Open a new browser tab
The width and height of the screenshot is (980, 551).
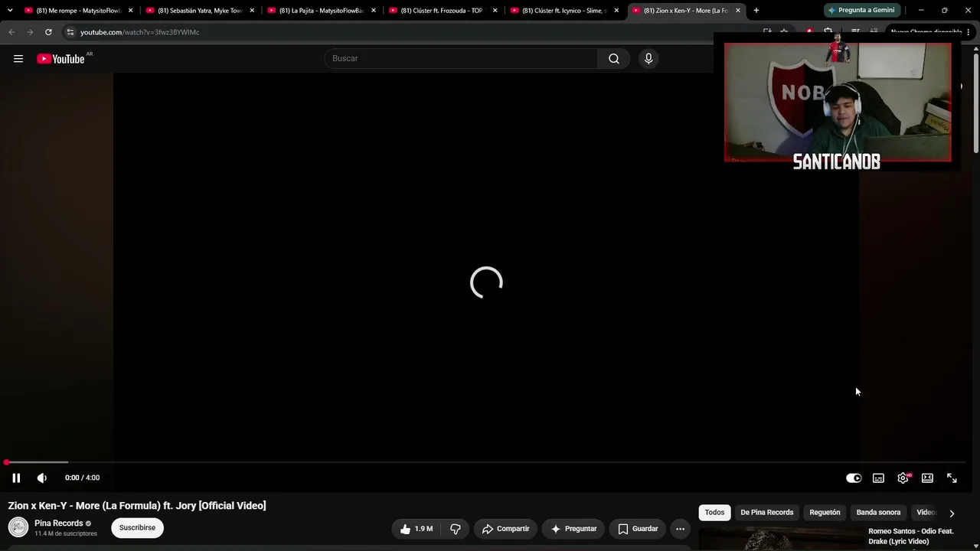click(x=756, y=10)
